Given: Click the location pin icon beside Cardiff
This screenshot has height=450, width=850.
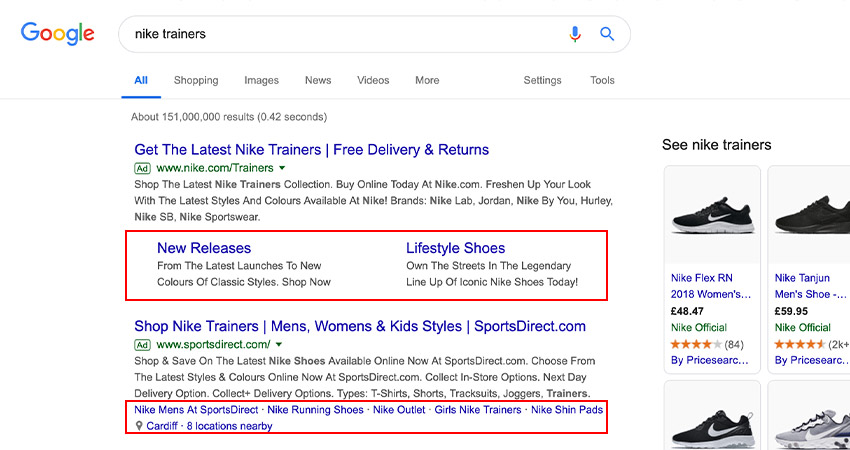Looking at the screenshot, I should point(139,426).
